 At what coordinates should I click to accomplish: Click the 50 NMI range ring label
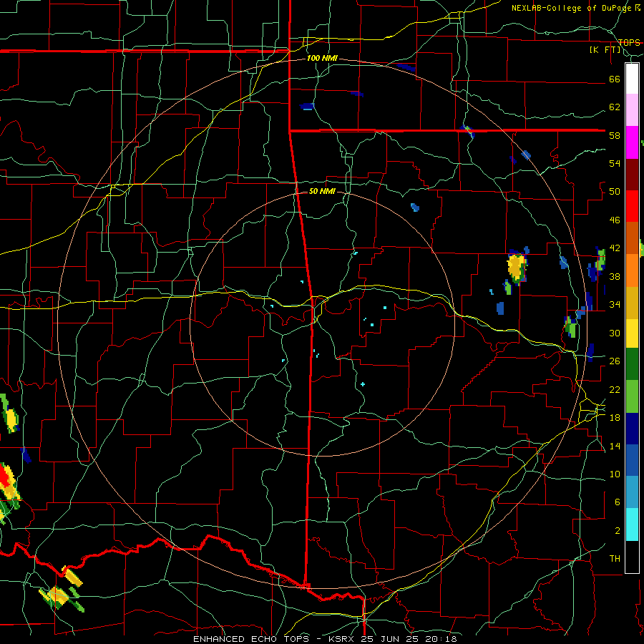point(322,191)
